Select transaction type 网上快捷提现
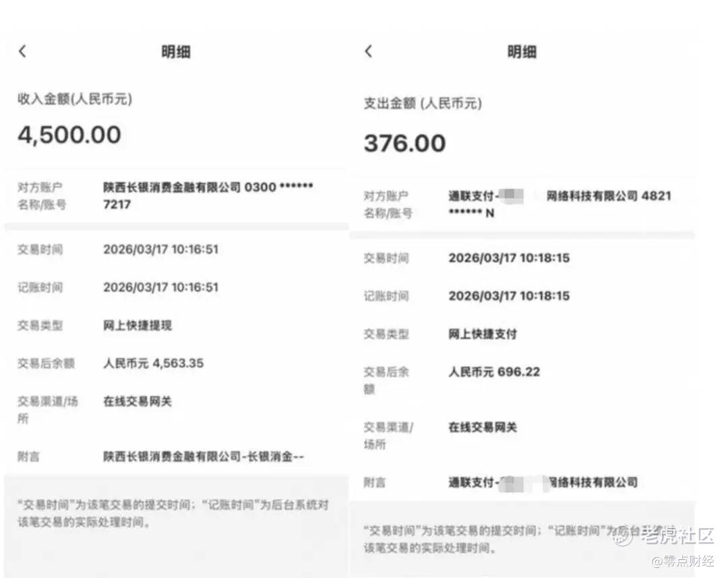The width and height of the screenshot is (728, 578). tap(138, 326)
